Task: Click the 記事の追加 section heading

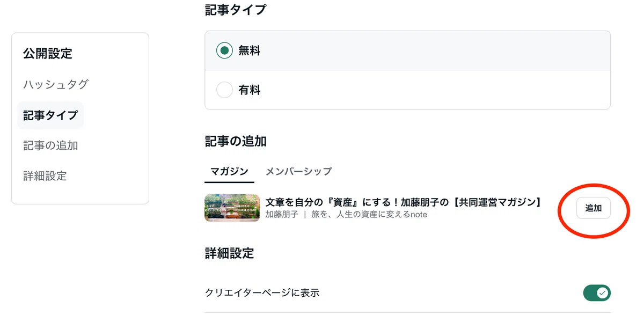Action: [x=236, y=142]
